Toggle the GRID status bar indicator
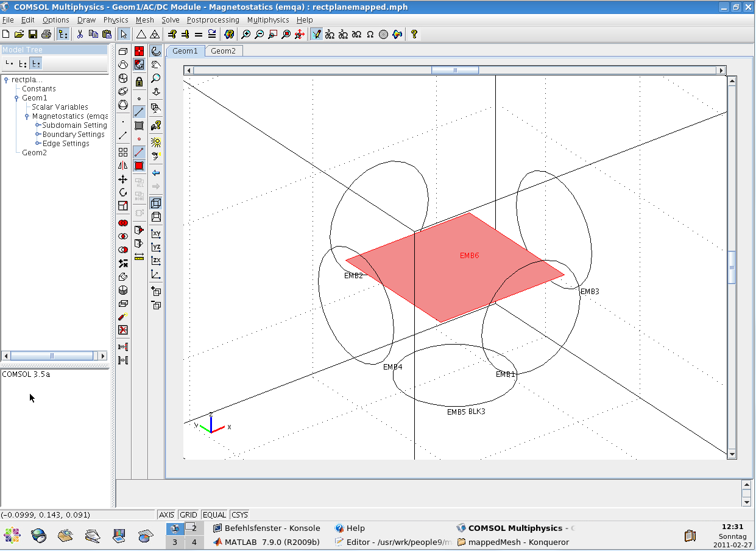The height and width of the screenshot is (551, 756). [188, 514]
